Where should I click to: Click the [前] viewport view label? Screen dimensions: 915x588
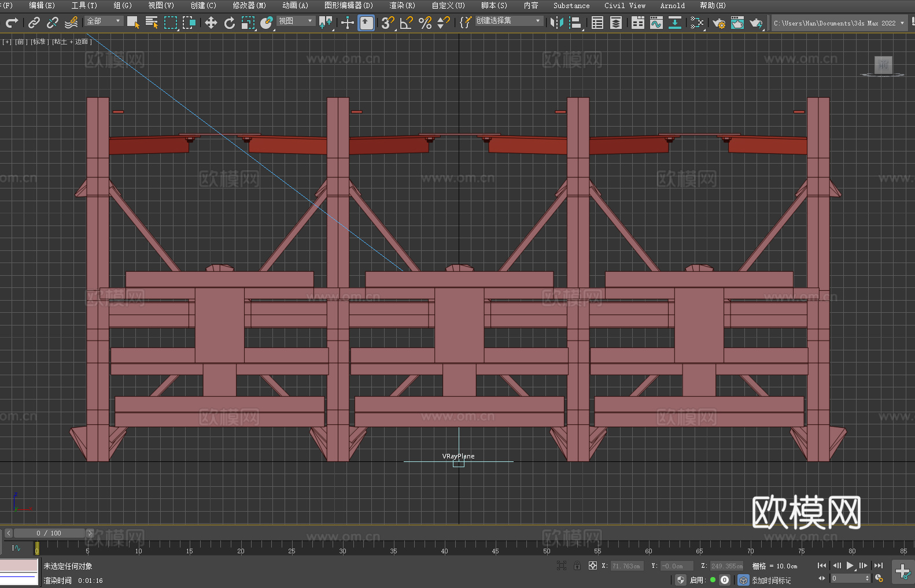tap(20, 42)
